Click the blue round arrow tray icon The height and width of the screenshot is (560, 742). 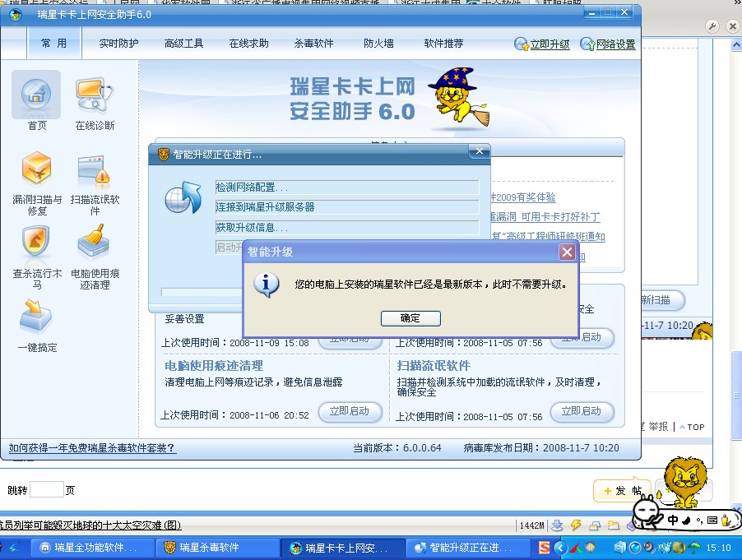(560, 548)
